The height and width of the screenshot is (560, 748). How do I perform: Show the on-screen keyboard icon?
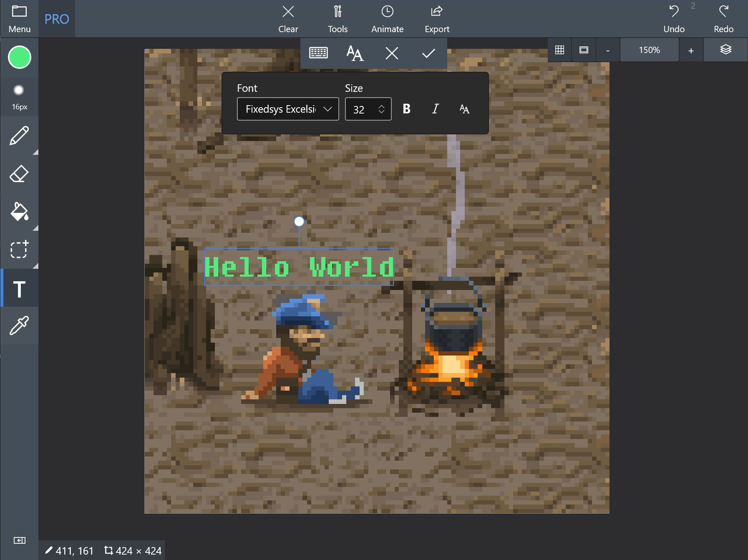318,53
